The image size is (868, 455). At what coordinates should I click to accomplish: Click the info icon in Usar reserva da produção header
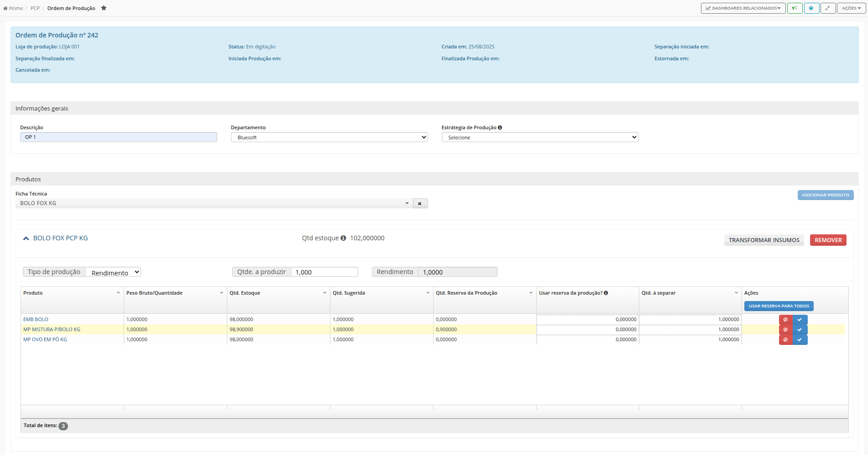click(x=606, y=293)
